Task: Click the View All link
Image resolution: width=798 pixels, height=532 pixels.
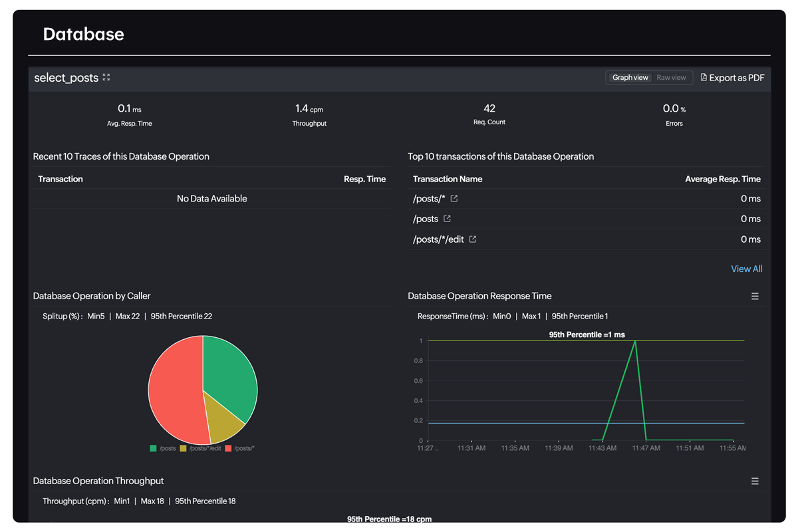Action: tap(746, 269)
